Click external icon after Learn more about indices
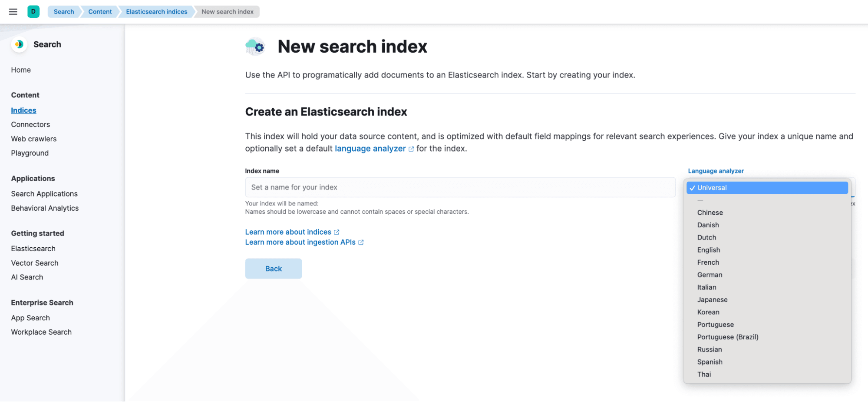 click(x=337, y=233)
